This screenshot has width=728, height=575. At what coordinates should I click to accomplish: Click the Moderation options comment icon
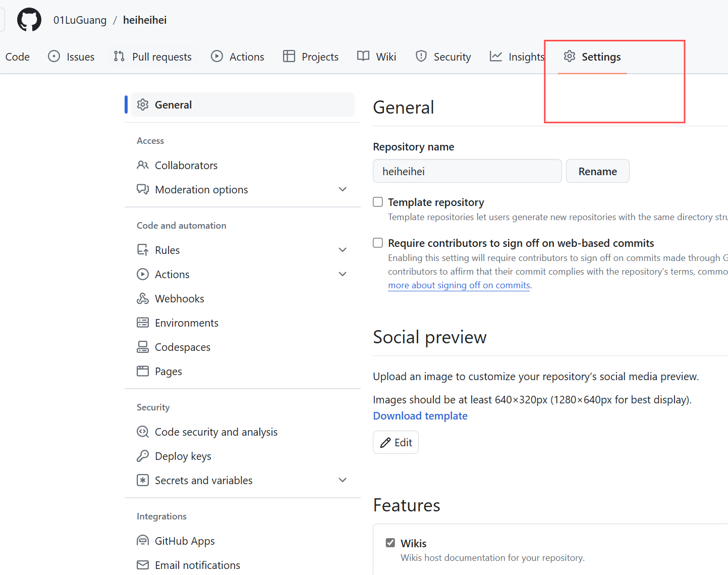143,189
